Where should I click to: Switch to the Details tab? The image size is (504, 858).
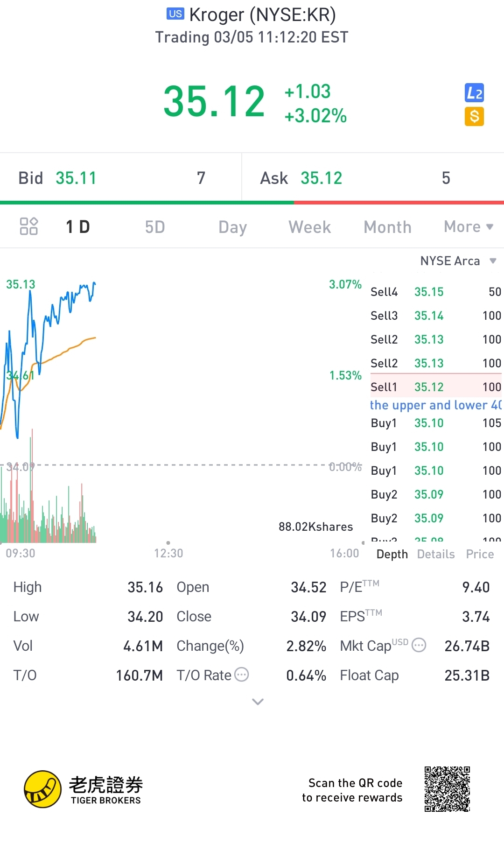(x=436, y=554)
